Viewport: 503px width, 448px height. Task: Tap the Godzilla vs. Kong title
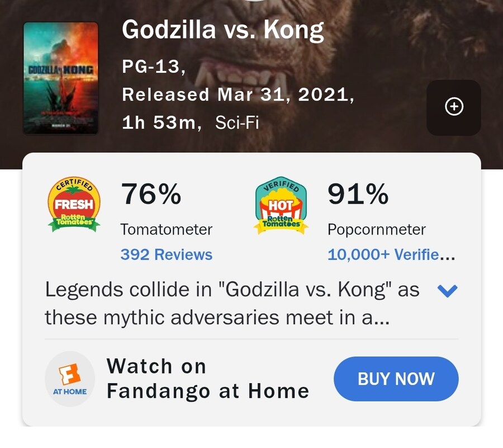[222, 30]
